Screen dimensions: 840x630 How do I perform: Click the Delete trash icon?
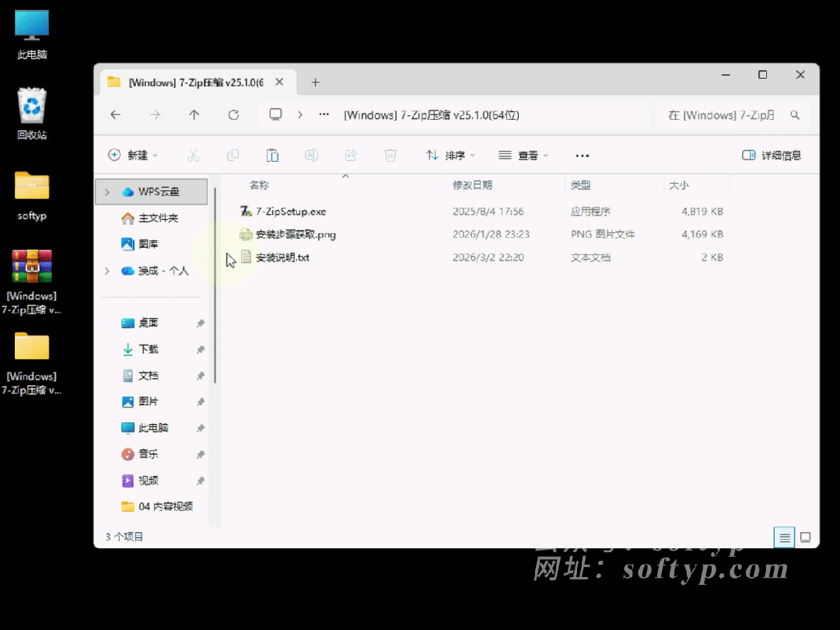[390, 156]
